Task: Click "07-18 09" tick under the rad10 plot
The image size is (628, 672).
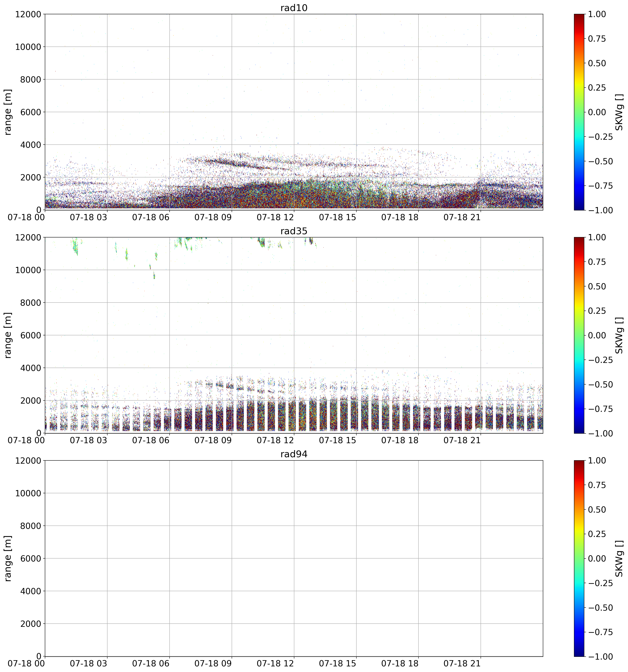Action: coord(213,217)
